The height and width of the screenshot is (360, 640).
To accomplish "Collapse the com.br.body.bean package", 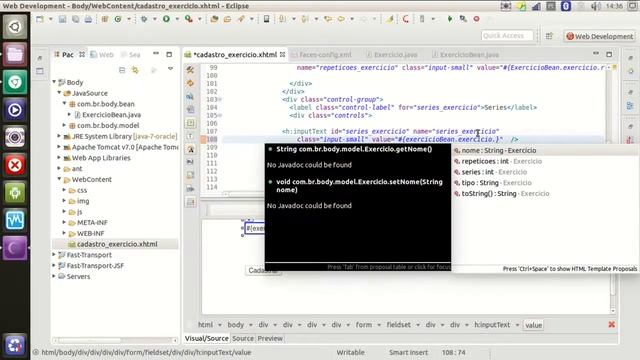I will click(64, 103).
